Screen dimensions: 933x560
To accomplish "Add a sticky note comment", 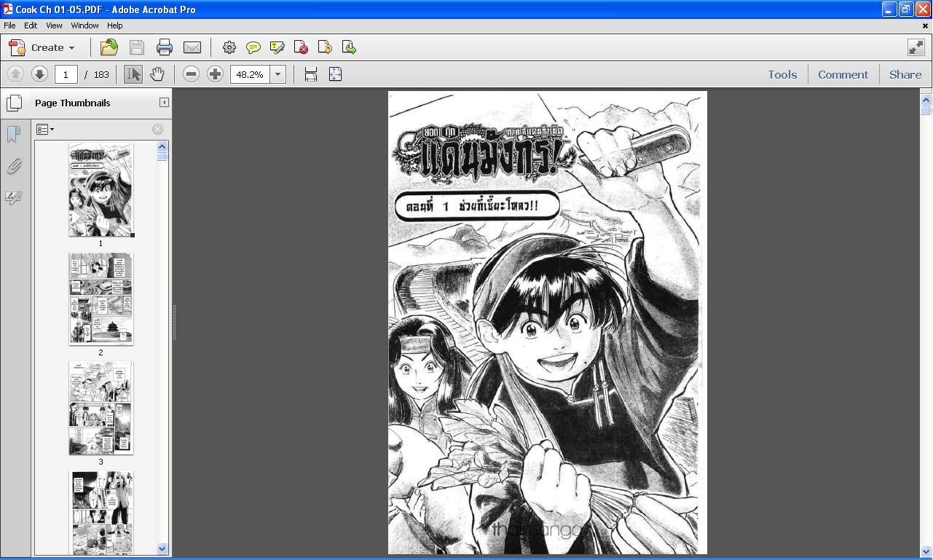I will click(x=253, y=47).
